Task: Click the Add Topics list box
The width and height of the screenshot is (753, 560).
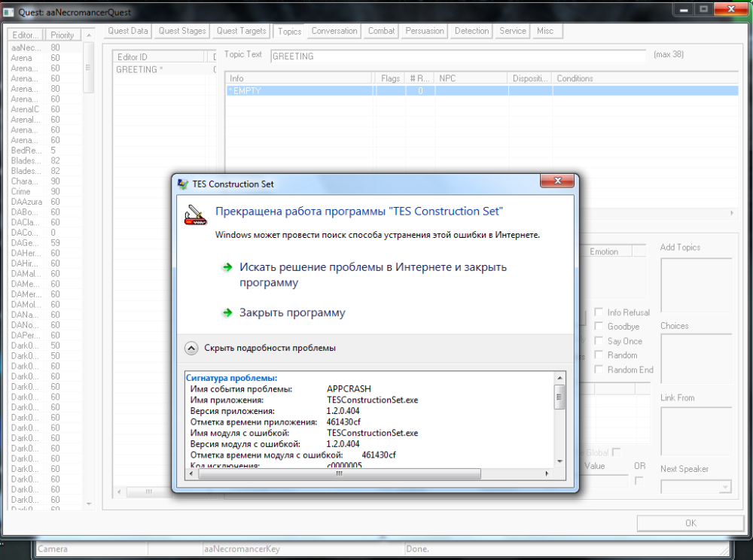Action: click(x=696, y=285)
